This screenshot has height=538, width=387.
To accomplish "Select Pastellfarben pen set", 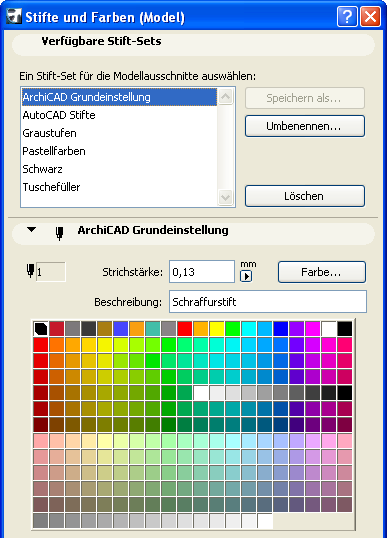I will tap(119, 151).
